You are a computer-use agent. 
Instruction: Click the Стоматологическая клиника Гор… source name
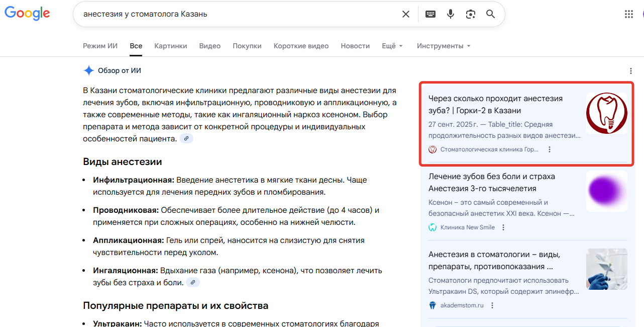pyautogui.click(x=489, y=149)
